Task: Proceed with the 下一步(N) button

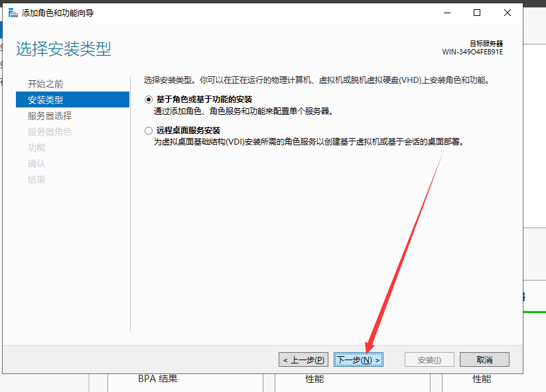Action: (358, 359)
